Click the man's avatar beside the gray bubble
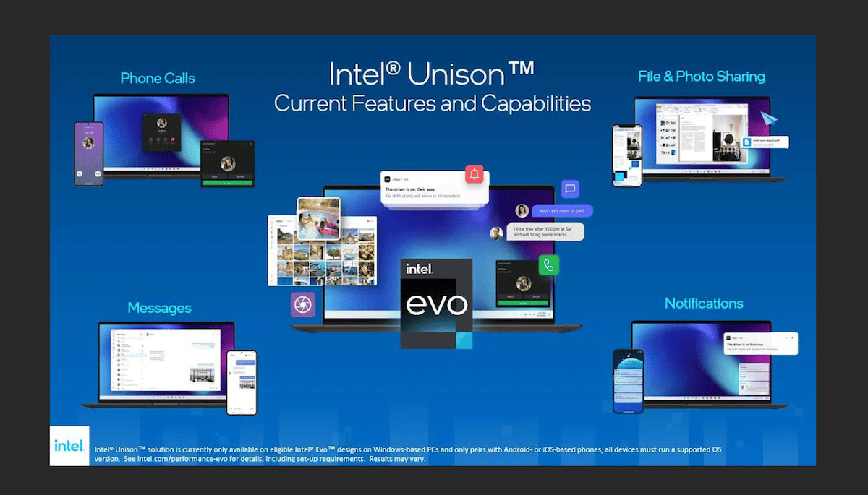 (x=496, y=233)
